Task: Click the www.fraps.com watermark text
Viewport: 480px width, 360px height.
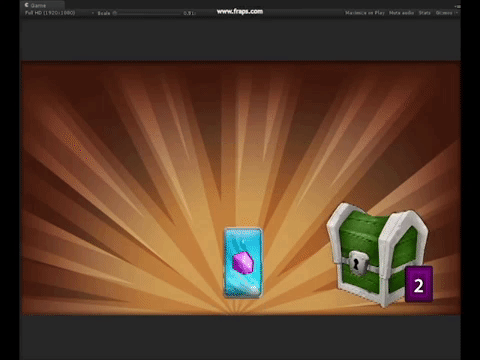Action: [x=240, y=12]
